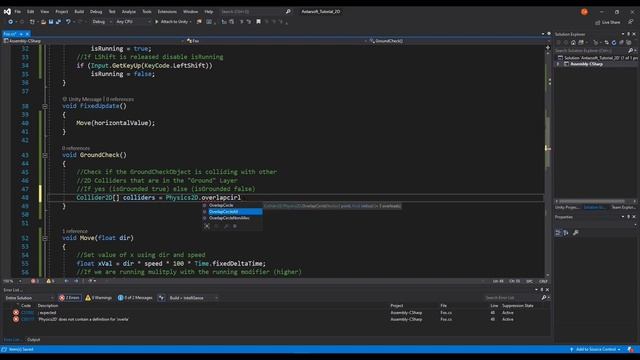Open the Build + IntelliSense dropdown
Image resolution: width=640 pixels, height=360 pixels.
[x=193, y=298]
